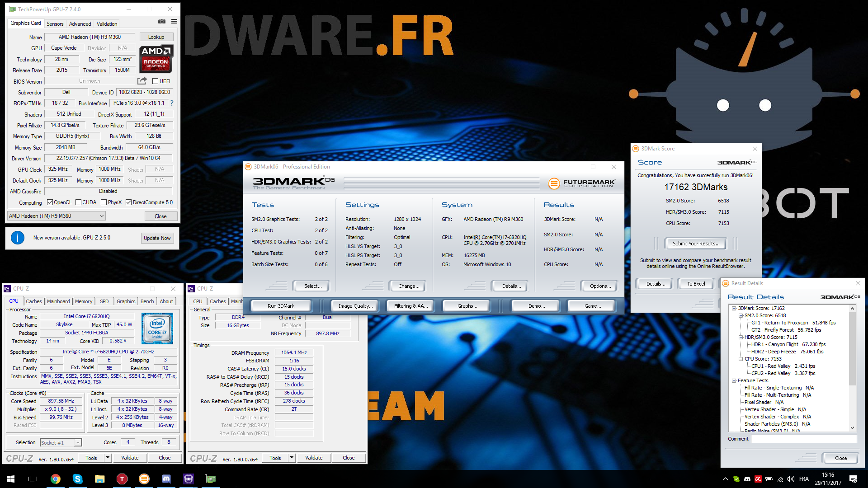Switch to the Advanced tab in GPU-Z
Image resolution: width=868 pixels, height=488 pixels.
80,24
